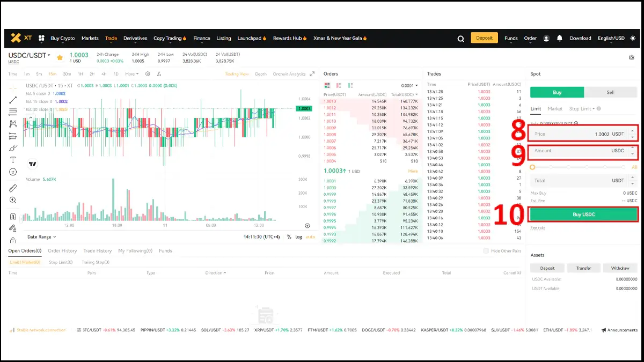Switch to Onchain Analytics tab
644x362 pixels.
tap(289, 74)
